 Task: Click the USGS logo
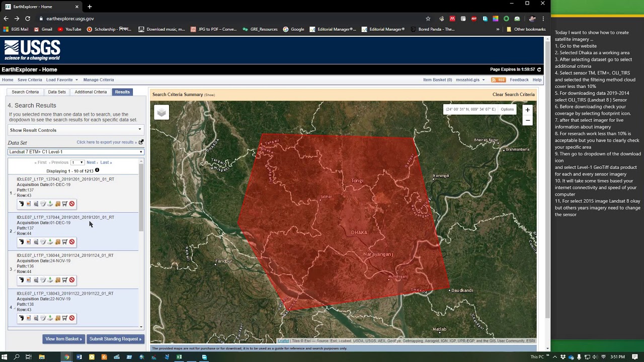pyautogui.click(x=32, y=50)
